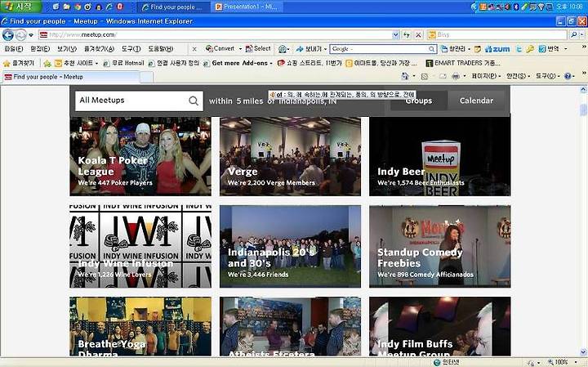
Task: Open the 즐겨찾기 favorites star button
Action: coord(19,63)
